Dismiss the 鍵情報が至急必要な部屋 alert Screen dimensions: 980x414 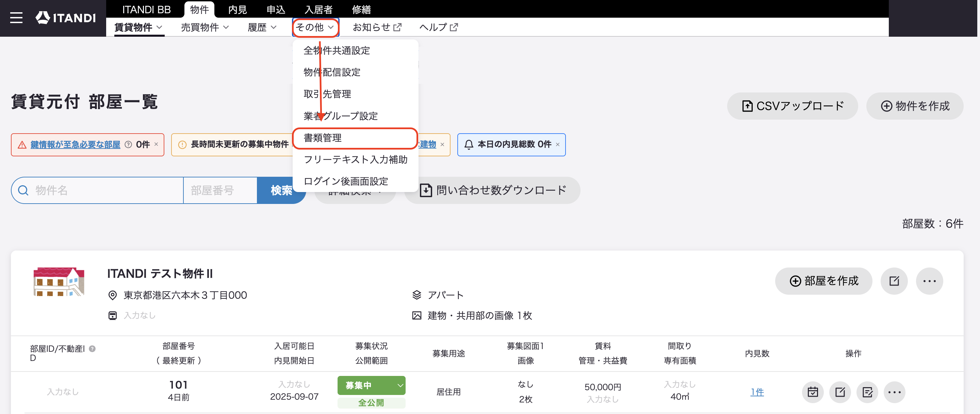point(156,144)
